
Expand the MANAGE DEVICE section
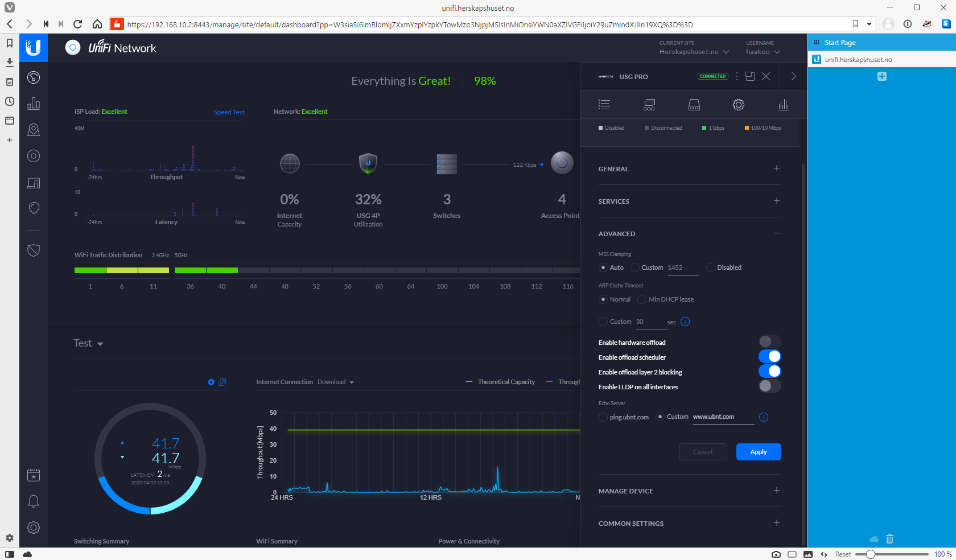776,491
